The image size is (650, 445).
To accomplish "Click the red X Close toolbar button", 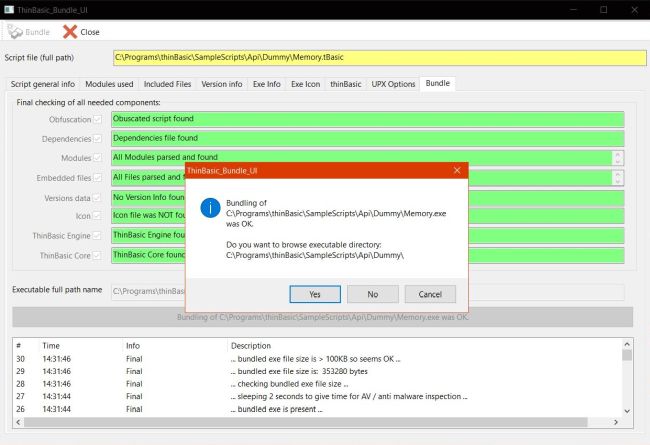I will coord(81,32).
